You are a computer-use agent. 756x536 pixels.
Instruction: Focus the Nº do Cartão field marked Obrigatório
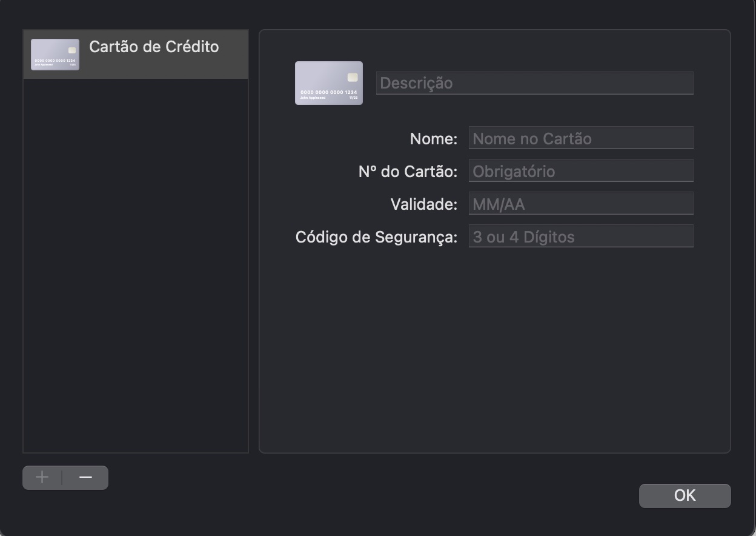click(x=581, y=170)
